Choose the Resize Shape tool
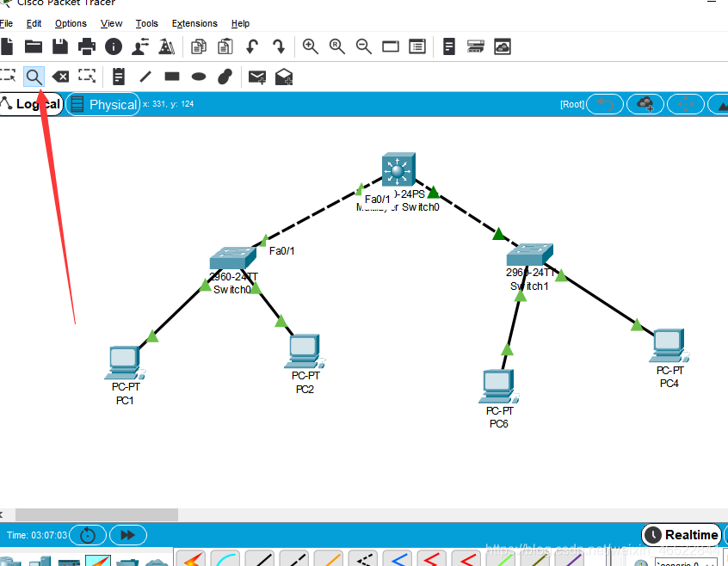728x566 pixels. click(x=87, y=76)
